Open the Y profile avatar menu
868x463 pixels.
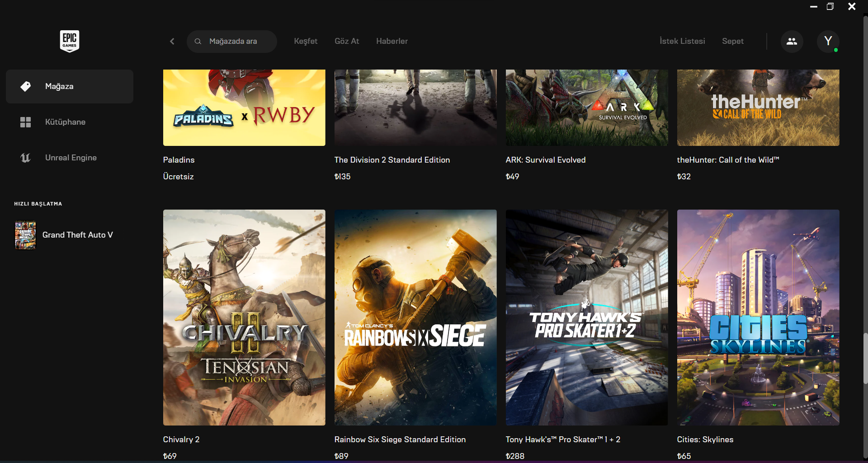pos(828,41)
